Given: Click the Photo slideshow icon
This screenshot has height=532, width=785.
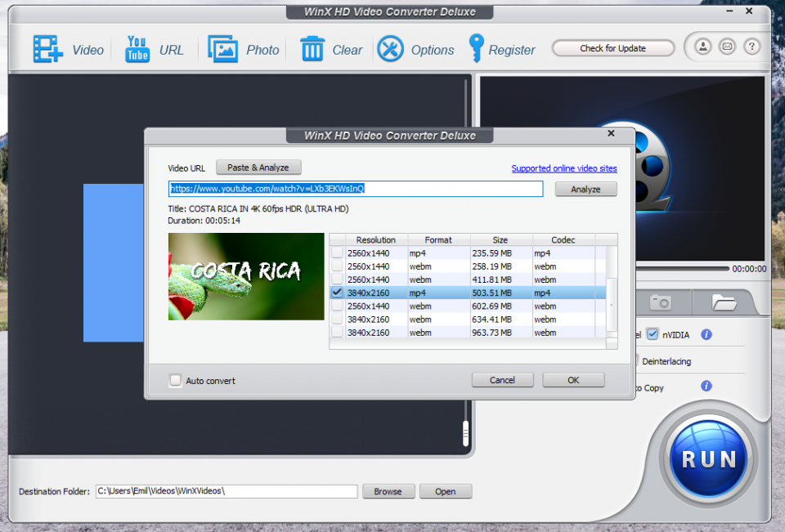Looking at the screenshot, I should (x=222, y=49).
